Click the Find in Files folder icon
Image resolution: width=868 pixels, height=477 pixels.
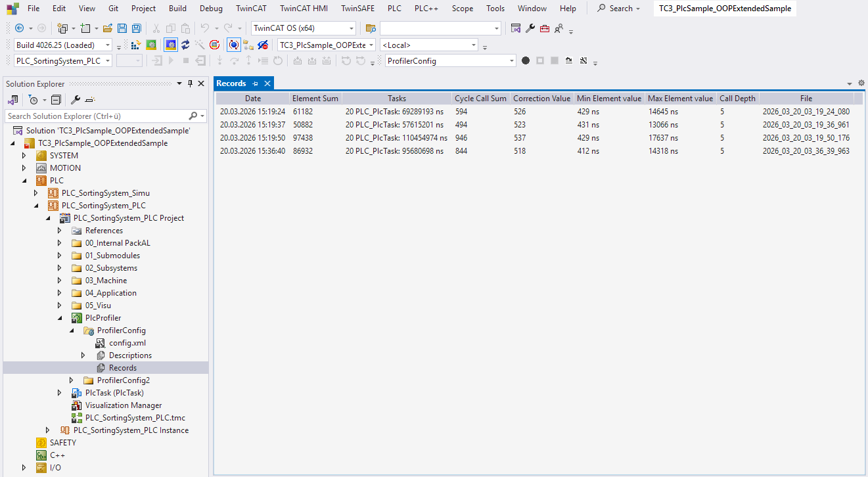371,28
